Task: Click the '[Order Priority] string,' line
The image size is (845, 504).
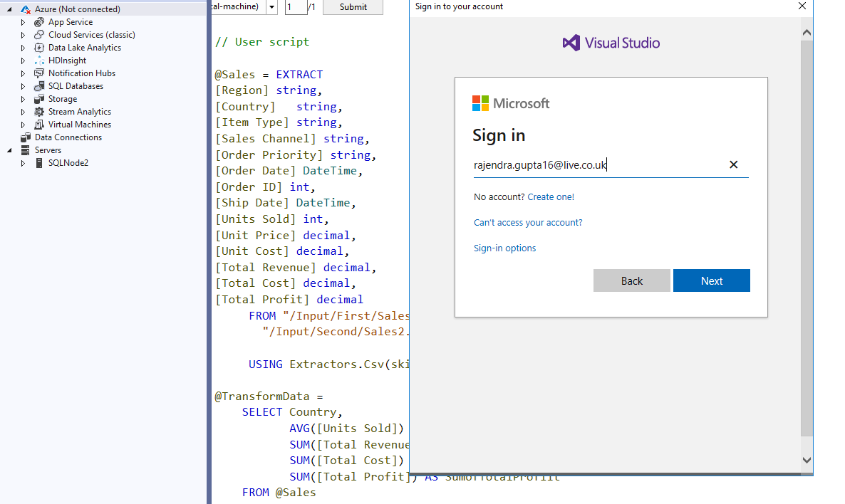Action: pyautogui.click(x=296, y=155)
